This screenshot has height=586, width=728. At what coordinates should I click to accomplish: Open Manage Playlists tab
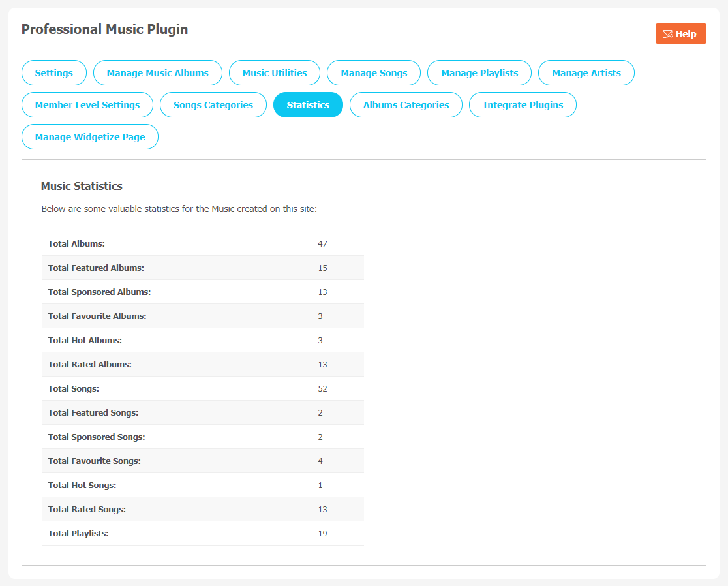[x=479, y=73]
